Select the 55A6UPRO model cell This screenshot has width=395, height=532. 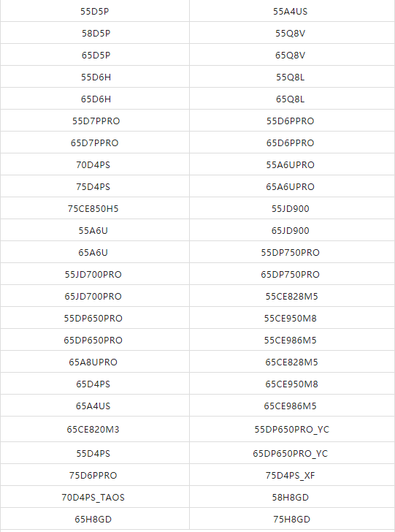tap(291, 164)
